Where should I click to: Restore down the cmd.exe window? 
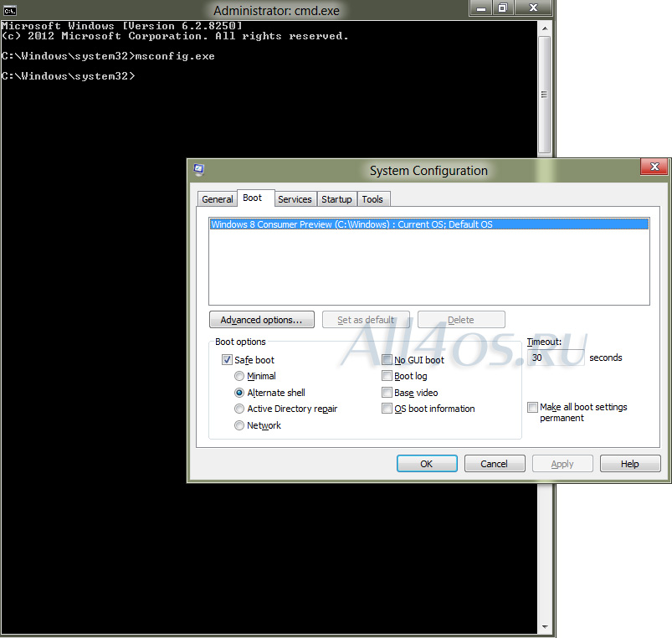tap(503, 8)
